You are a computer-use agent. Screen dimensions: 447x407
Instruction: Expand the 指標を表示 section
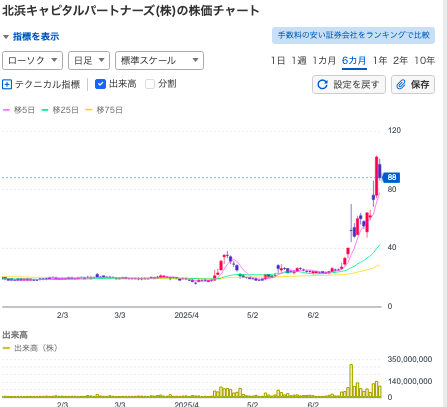[x=31, y=36]
